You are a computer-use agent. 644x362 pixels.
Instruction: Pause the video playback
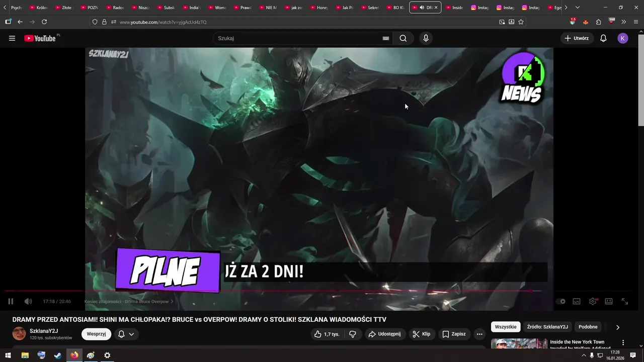point(11,302)
